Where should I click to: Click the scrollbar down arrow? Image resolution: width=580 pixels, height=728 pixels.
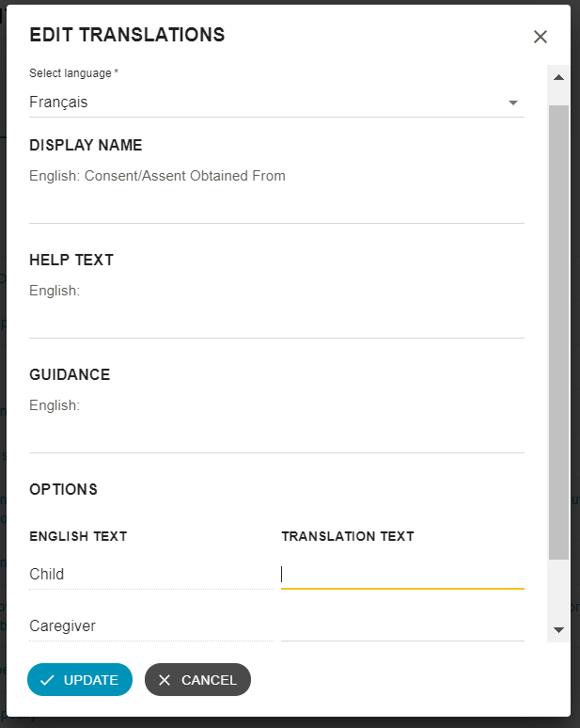click(558, 630)
